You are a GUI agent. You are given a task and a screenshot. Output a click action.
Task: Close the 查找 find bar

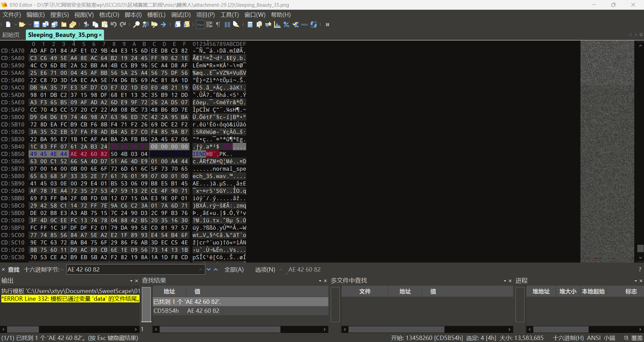pos(3,270)
